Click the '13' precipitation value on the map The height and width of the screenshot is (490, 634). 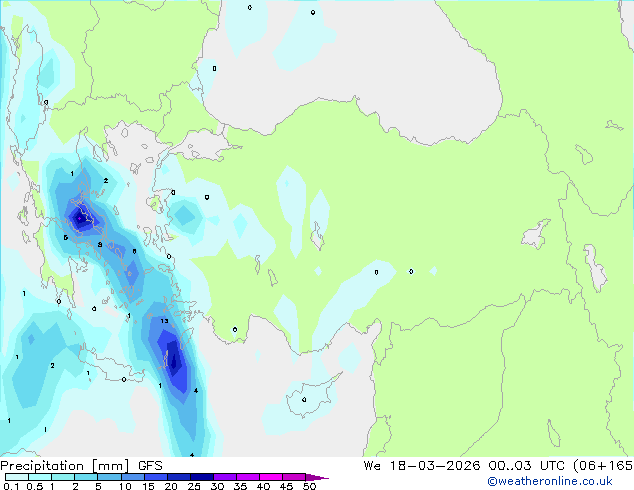164,321
